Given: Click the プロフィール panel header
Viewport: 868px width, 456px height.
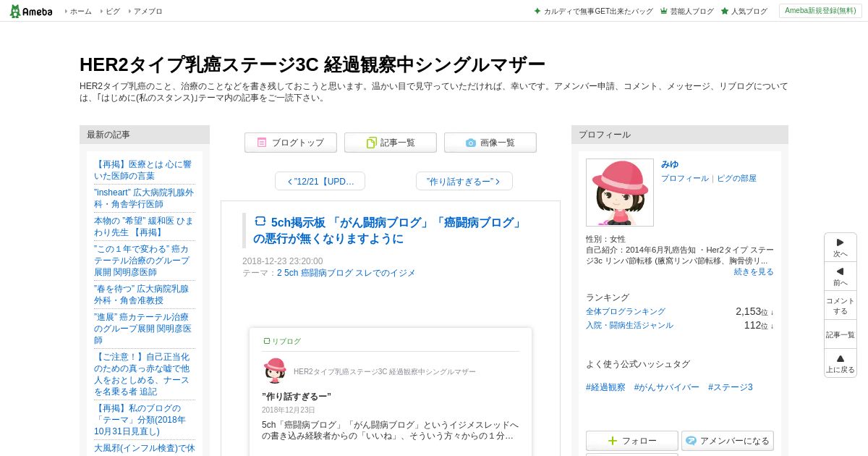Looking at the screenshot, I should point(680,135).
